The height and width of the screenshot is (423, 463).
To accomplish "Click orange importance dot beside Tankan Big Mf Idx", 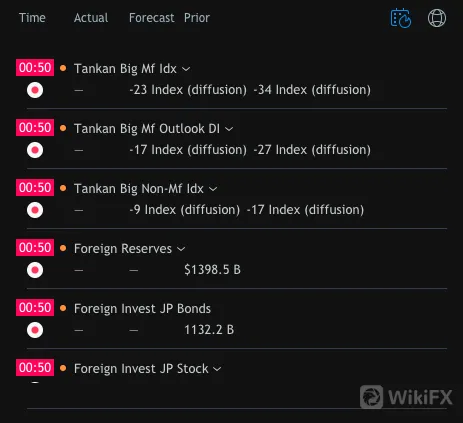I will 63,68.
